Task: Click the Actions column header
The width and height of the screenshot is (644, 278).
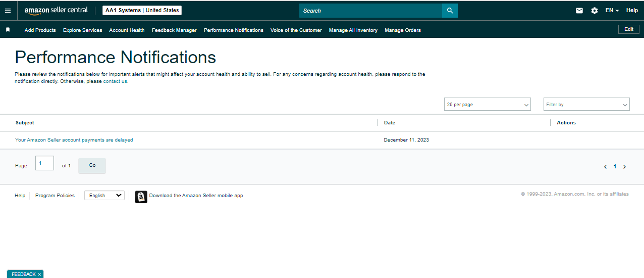Action: [x=566, y=123]
